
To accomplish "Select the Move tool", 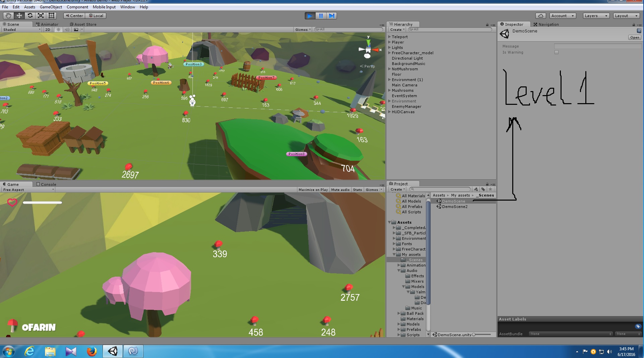I will 19,15.
